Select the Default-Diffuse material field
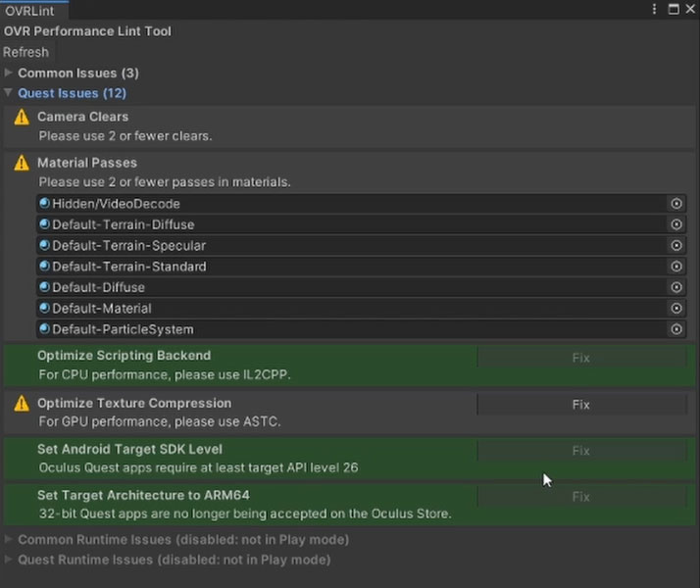Image resolution: width=700 pixels, height=588 pixels. [361, 287]
